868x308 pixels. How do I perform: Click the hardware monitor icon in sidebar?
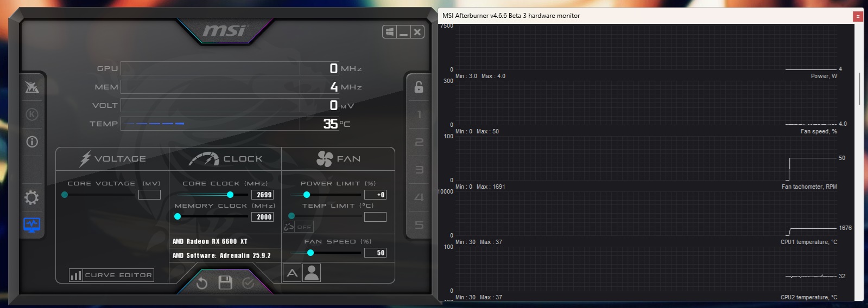pos(32,224)
